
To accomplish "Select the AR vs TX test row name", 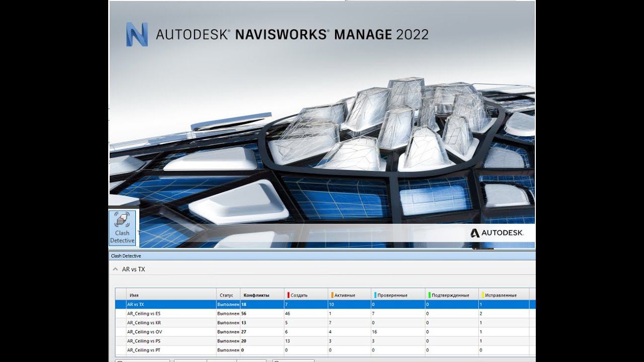I will [135, 304].
